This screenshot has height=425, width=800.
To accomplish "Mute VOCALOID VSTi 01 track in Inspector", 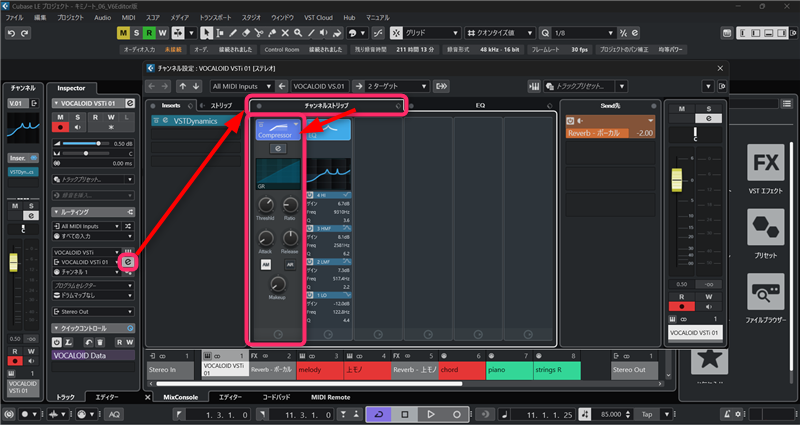I will 60,117.
